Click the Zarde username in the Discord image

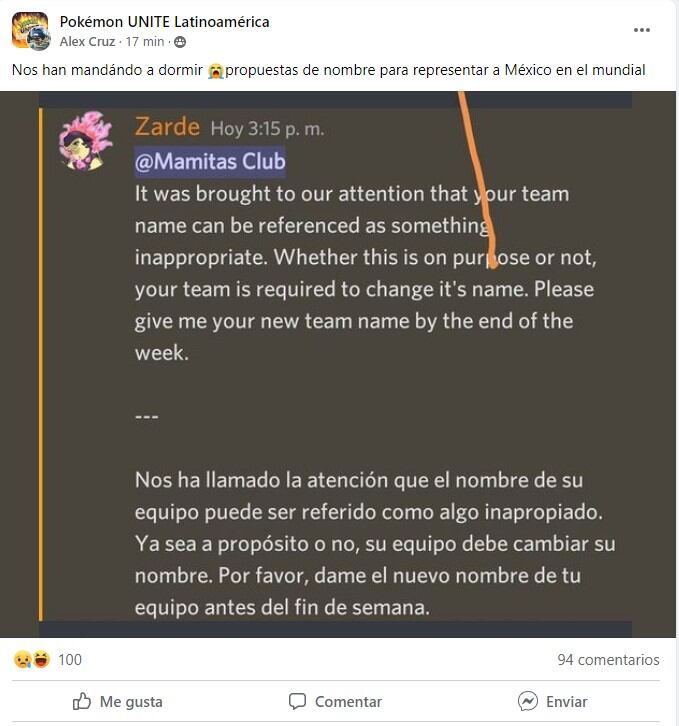pyautogui.click(x=167, y=126)
